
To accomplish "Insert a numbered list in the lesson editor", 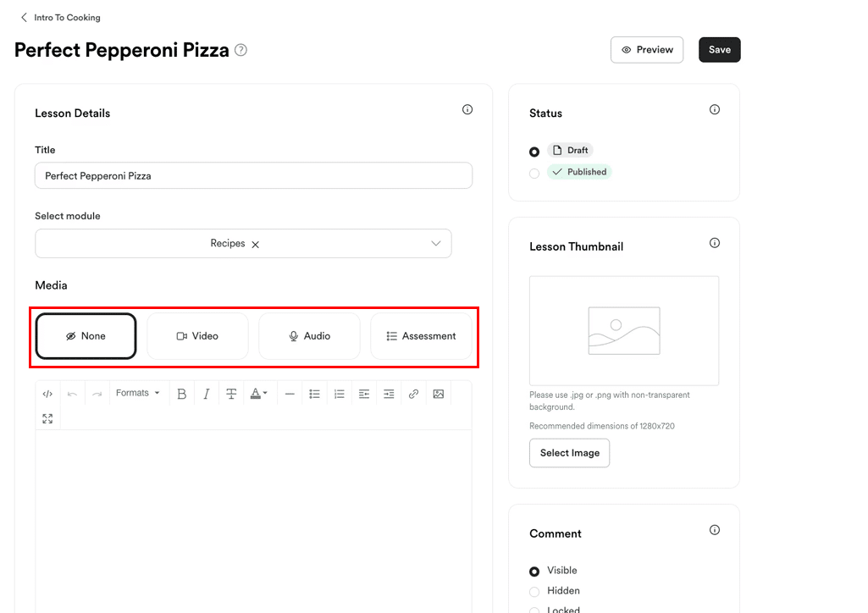I will coord(340,393).
